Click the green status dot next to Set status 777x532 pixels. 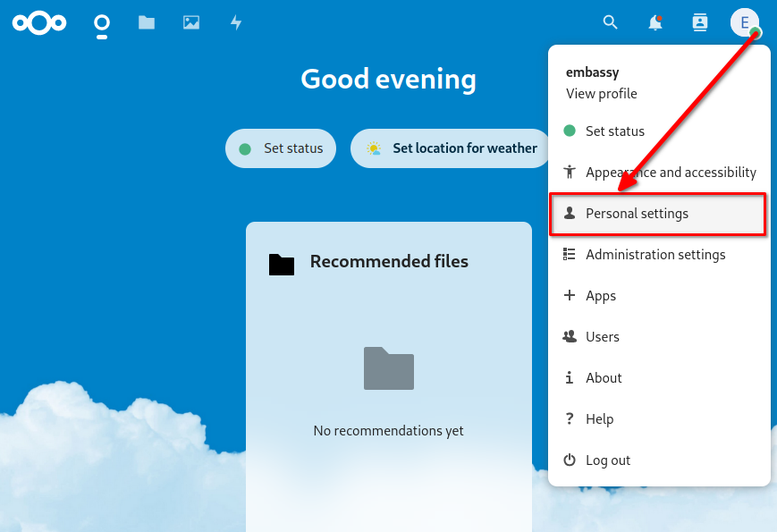coord(569,131)
